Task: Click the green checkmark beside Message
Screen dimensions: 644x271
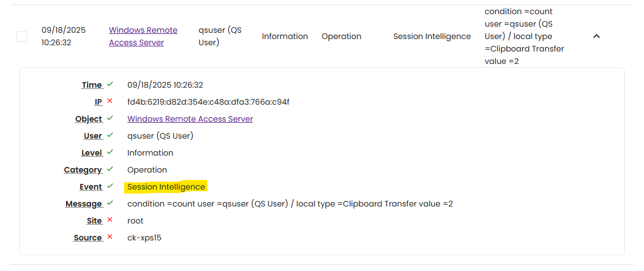Action: click(110, 203)
